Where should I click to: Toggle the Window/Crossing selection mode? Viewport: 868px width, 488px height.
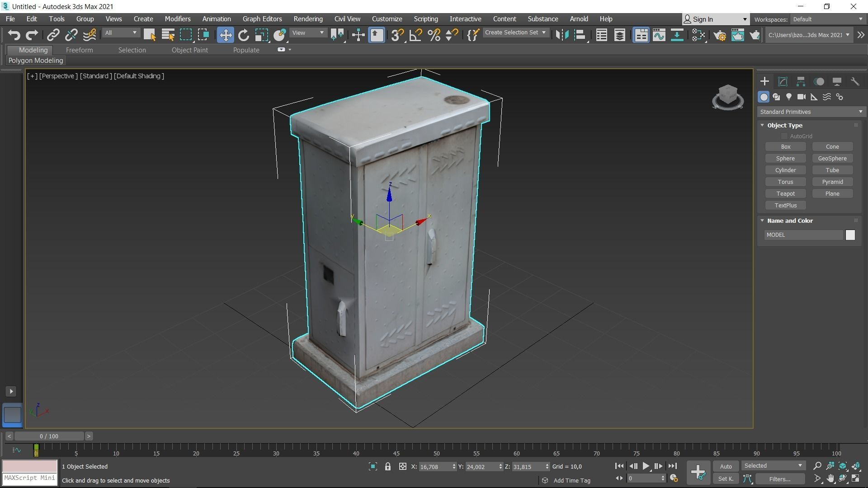(203, 35)
